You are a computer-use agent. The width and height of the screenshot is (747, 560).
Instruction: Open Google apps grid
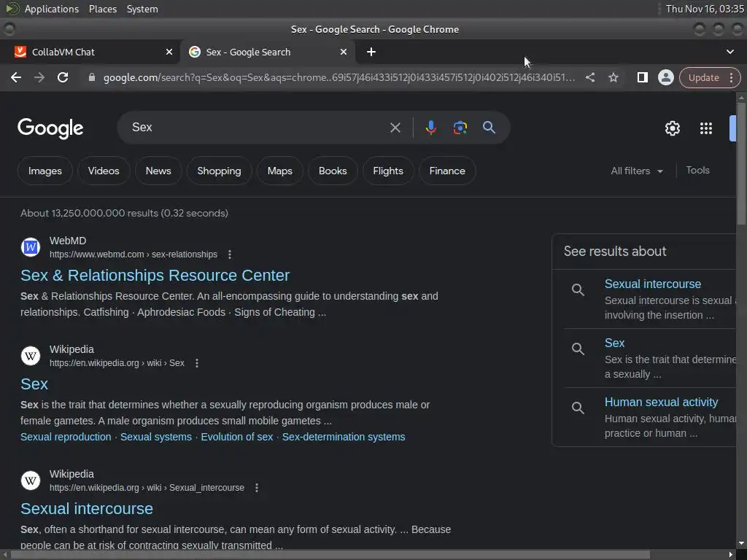705,128
